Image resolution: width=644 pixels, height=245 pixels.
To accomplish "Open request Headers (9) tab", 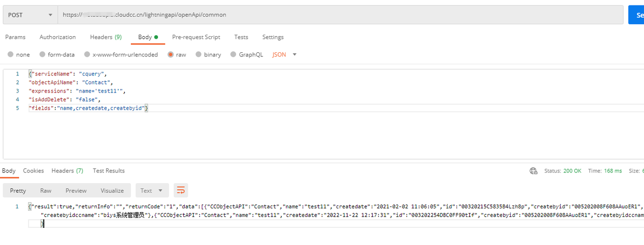I will (106, 37).
